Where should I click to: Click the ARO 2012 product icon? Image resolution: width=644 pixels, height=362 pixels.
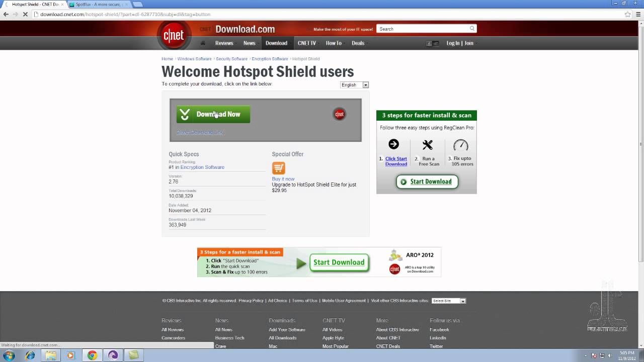point(396,255)
